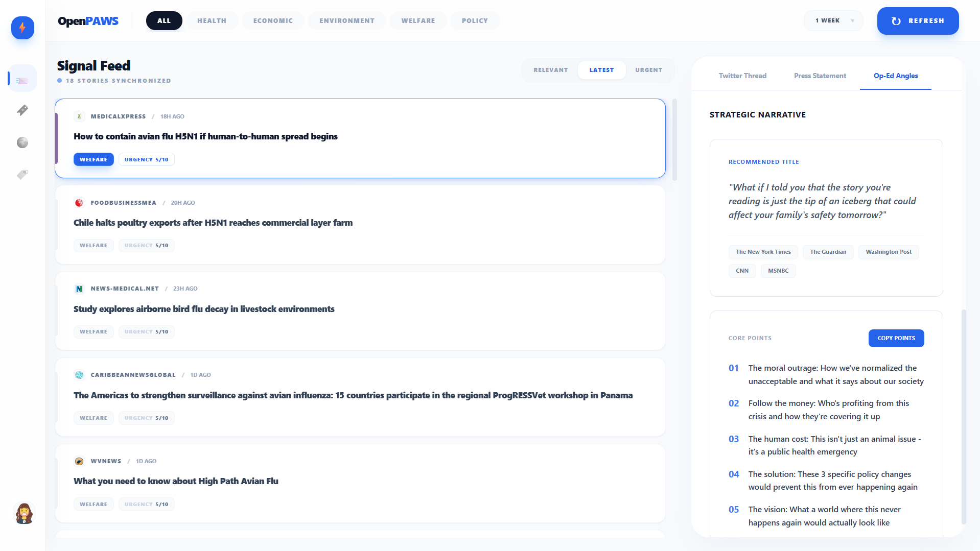Image resolution: width=980 pixels, height=551 pixels.
Task: Open the CaribbeanNewsGlobal source icon
Action: pos(79,375)
